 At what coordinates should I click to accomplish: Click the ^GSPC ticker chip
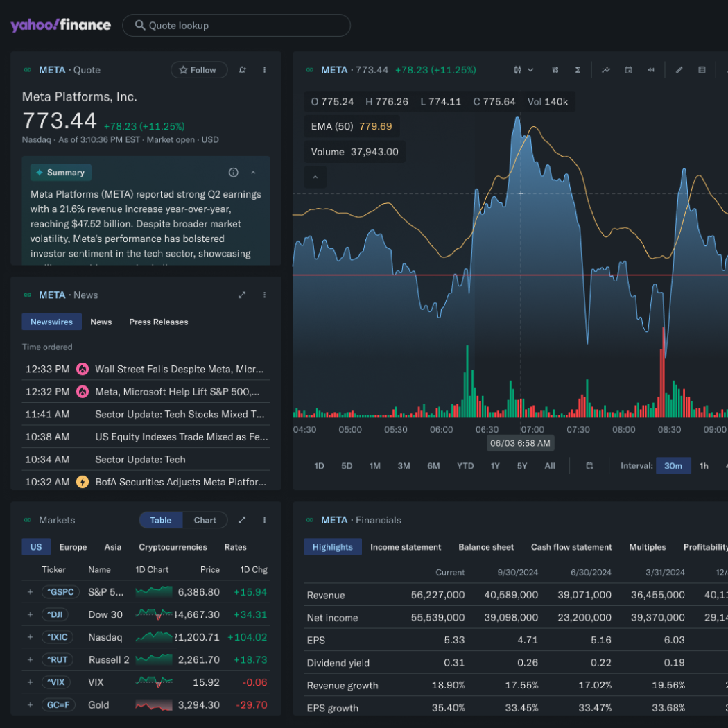[x=60, y=592]
